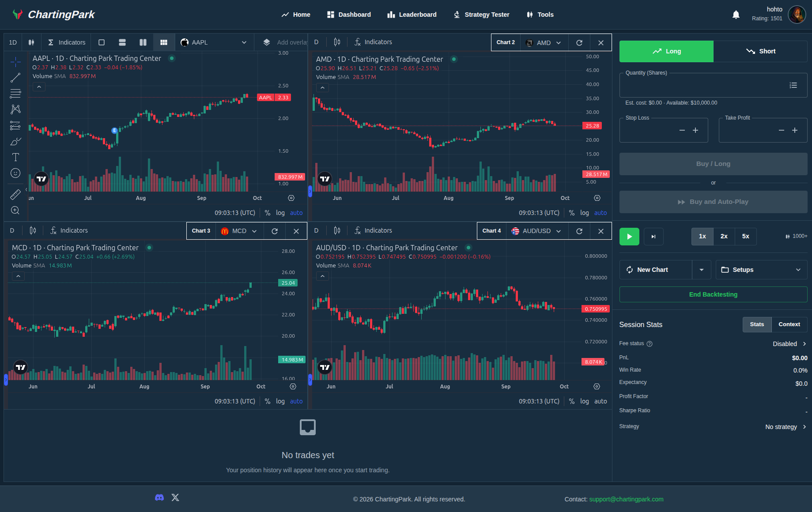812x512 pixels.
Task: Select Long trade direction
Action: pyautogui.click(x=666, y=51)
